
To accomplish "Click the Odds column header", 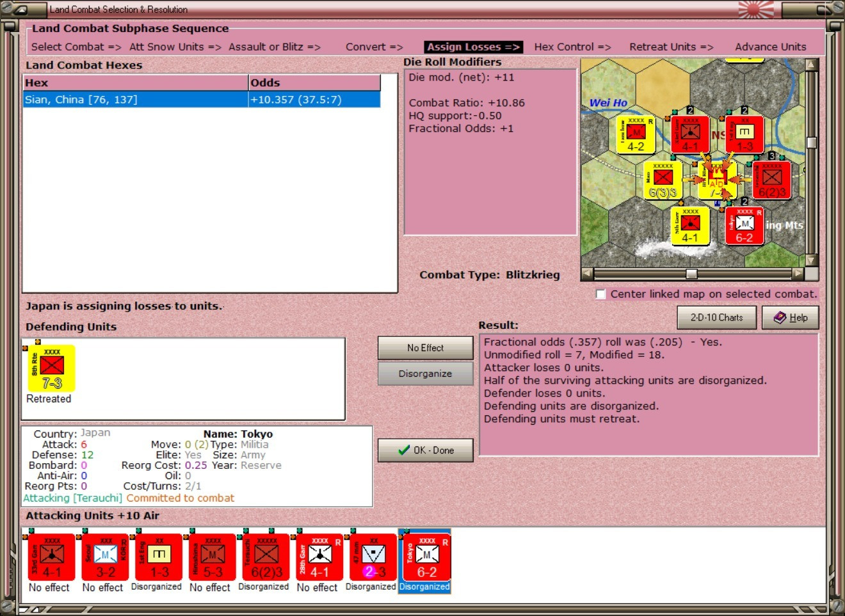I will click(314, 83).
